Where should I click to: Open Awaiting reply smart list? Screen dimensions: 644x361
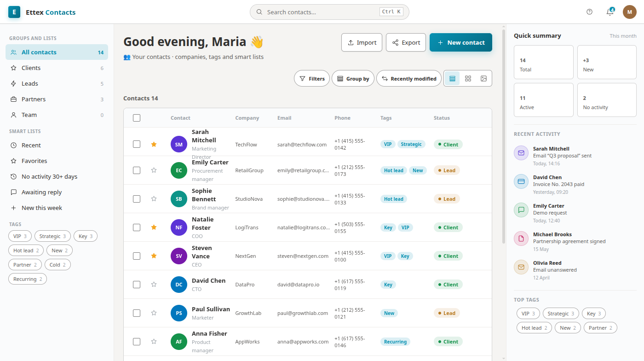pos(57,192)
